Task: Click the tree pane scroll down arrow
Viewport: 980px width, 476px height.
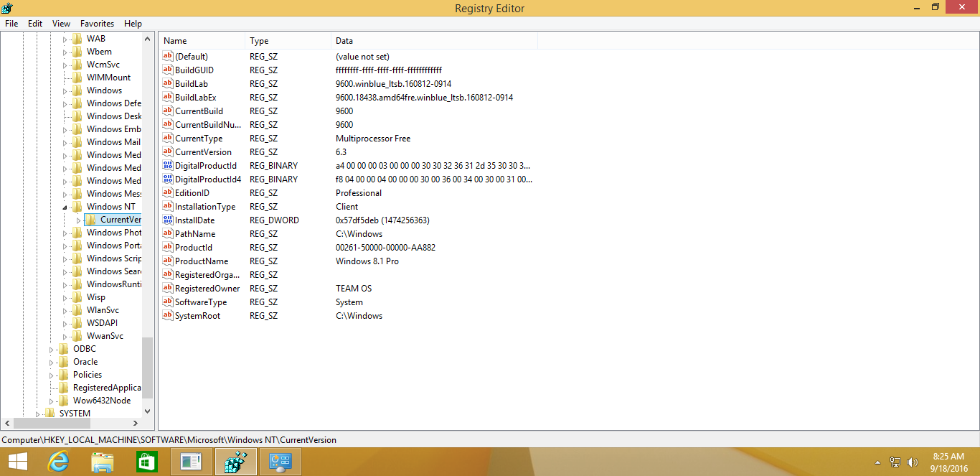Action: click(148, 411)
